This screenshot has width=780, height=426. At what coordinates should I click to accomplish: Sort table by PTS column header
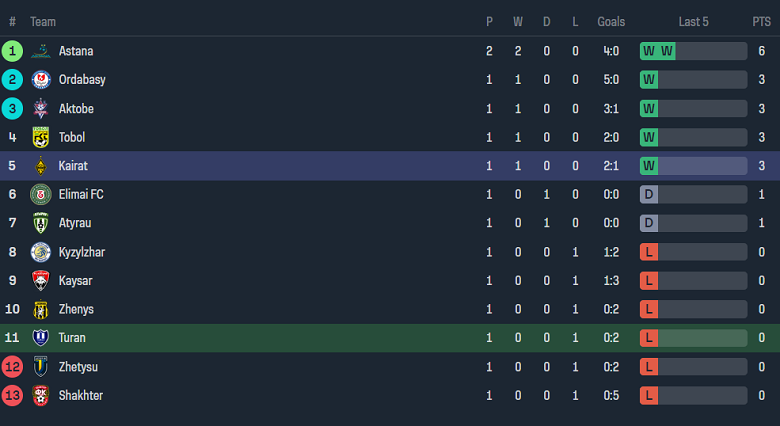tap(761, 21)
